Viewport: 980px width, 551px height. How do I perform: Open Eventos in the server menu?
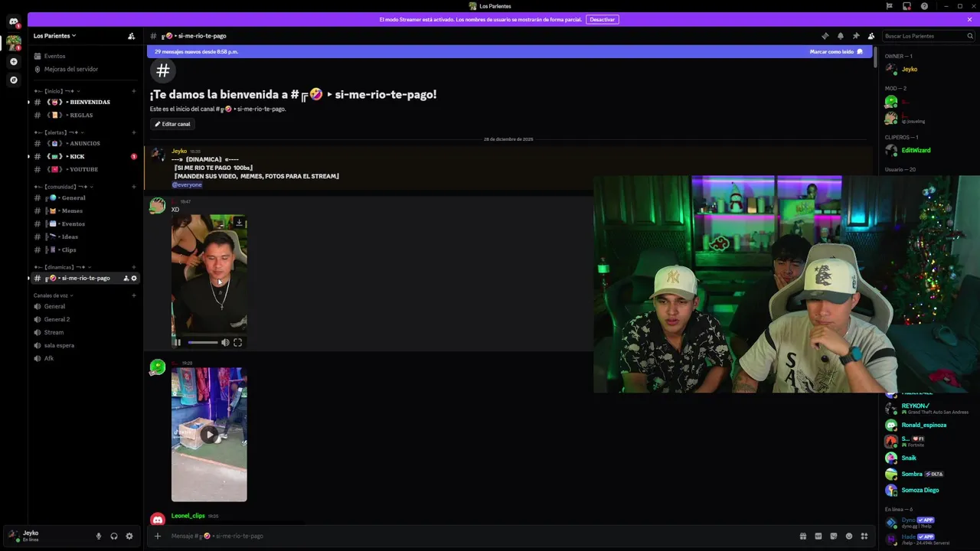pos(84,57)
